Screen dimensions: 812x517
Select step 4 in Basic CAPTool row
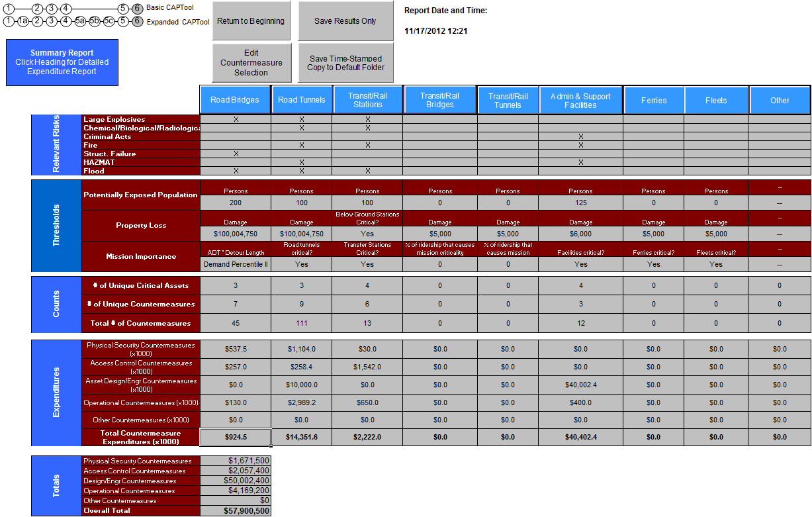pyautogui.click(x=66, y=9)
